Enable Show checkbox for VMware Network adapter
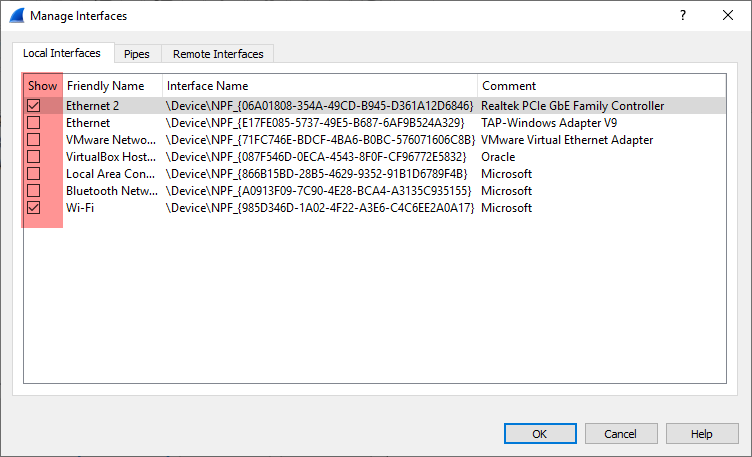 [x=34, y=139]
